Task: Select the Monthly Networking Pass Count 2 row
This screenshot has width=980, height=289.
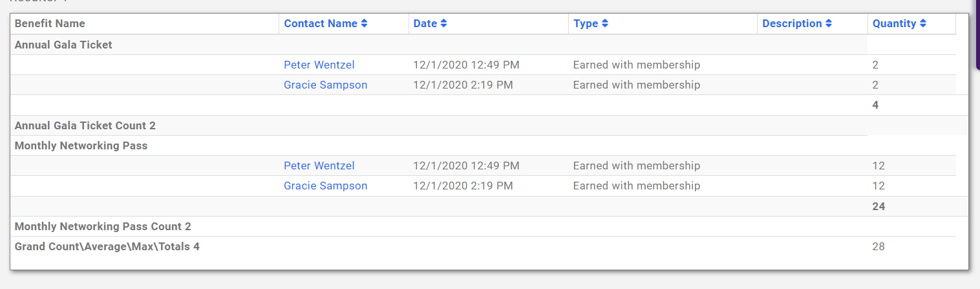Action: tap(103, 226)
